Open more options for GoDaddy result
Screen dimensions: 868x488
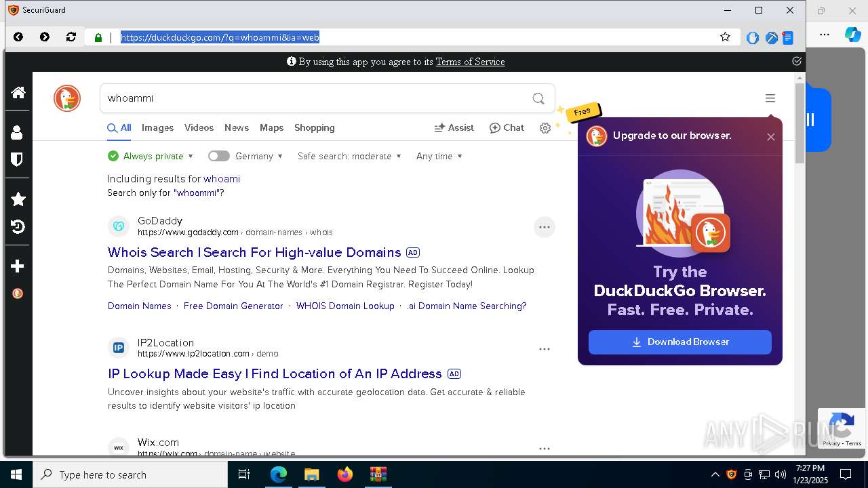(x=545, y=227)
